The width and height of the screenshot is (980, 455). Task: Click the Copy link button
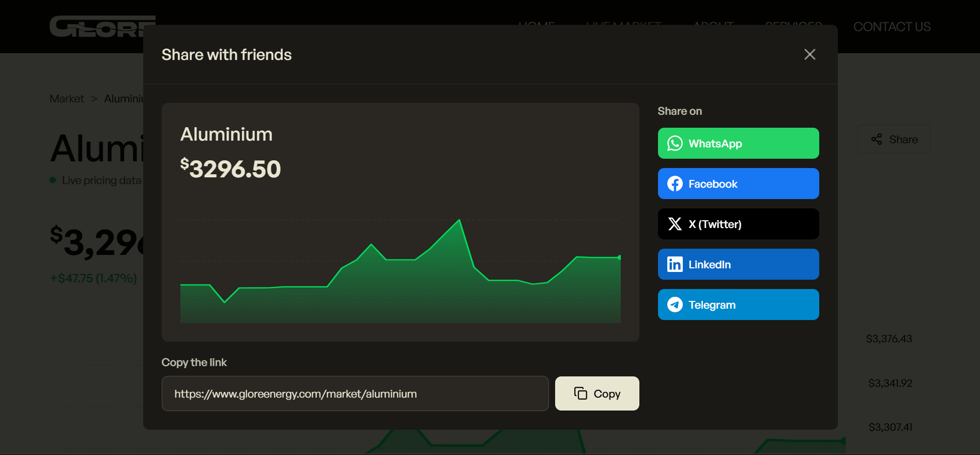(597, 393)
